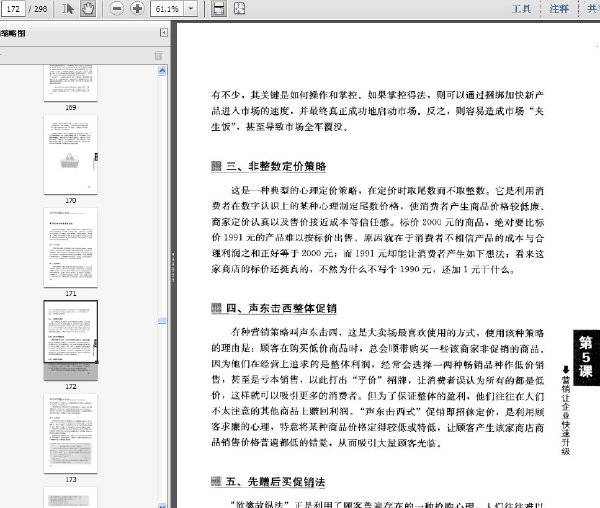The image size is (600, 508).
Task: Click the navigation pane splitter handle
Action: pos(173,267)
